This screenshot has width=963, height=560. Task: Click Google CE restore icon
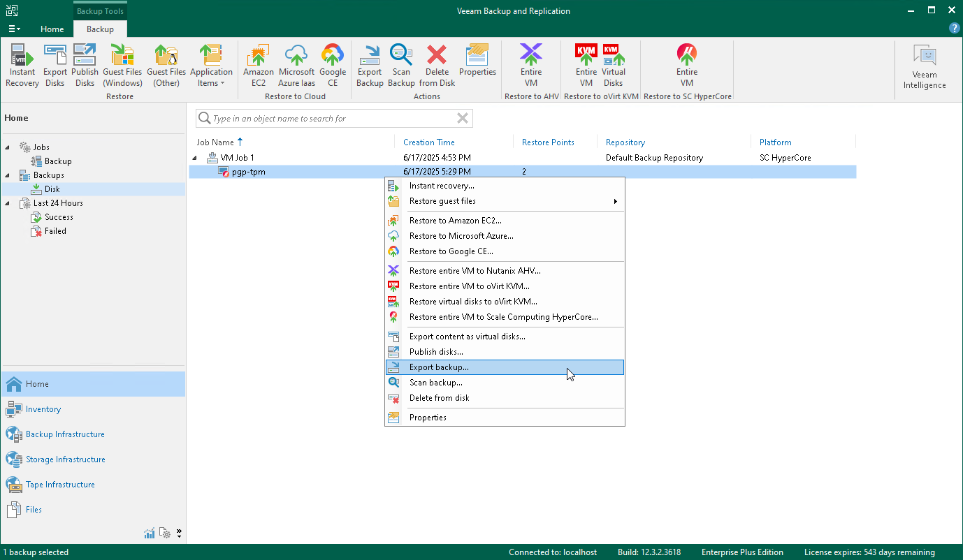coord(333,66)
